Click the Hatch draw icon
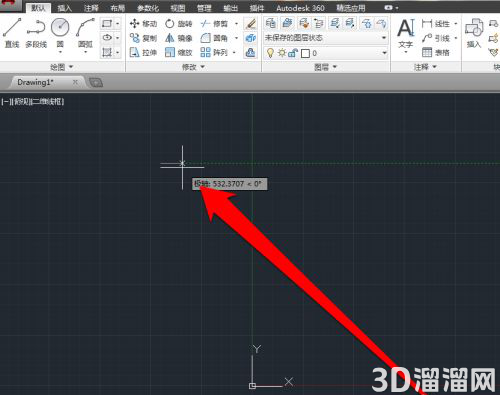500x396 pixels. point(107,52)
